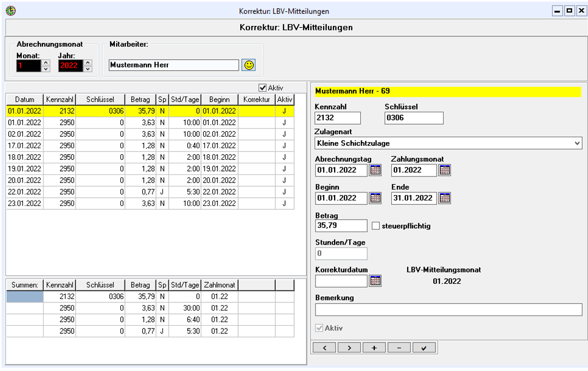The image size is (588, 371).
Task: Click the Kennzahl input field
Action: [337, 118]
